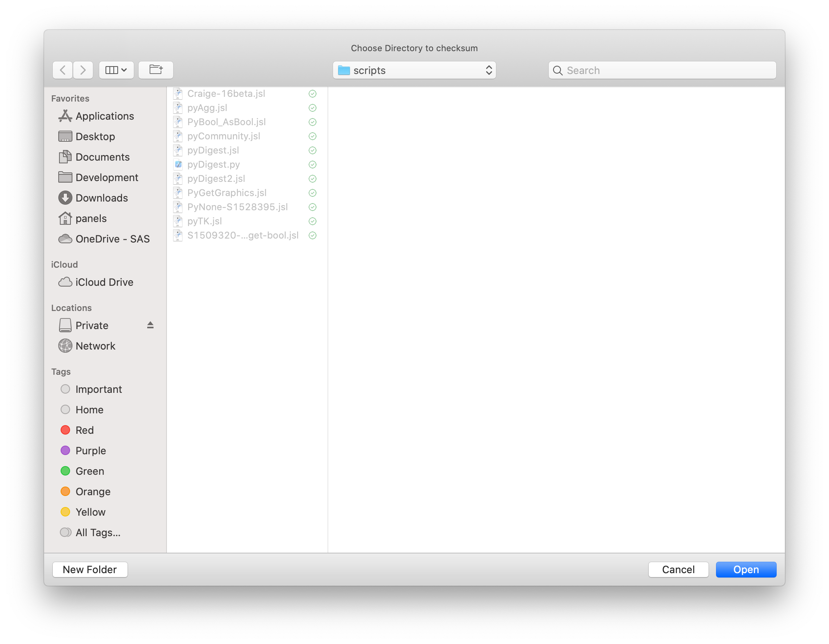829x644 pixels.
Task: Expand the view options dropdown
Action: [x=116, y=69]
